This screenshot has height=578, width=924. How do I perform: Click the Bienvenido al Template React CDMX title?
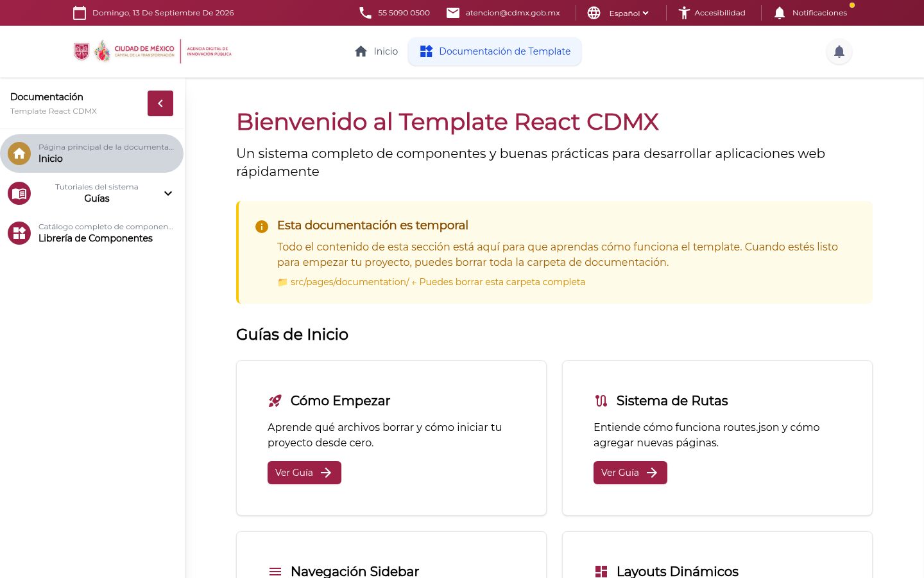(x=447, y=122)
